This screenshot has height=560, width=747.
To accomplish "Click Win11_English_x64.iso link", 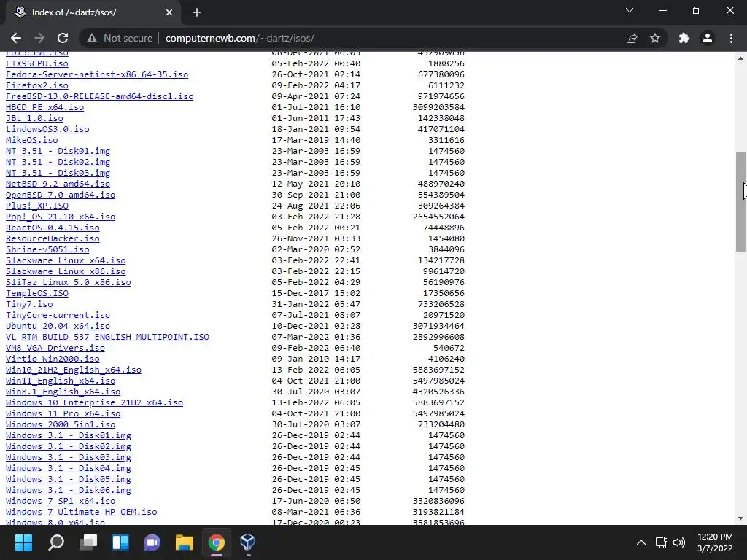I will (61, 381).
